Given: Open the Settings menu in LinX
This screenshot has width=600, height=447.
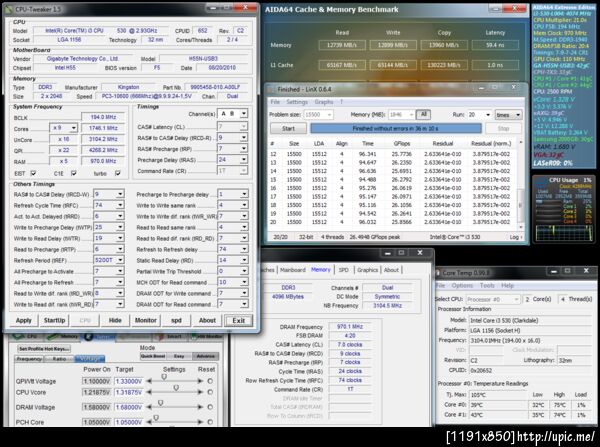Looking at the screenshot, I should pos(297,102).
